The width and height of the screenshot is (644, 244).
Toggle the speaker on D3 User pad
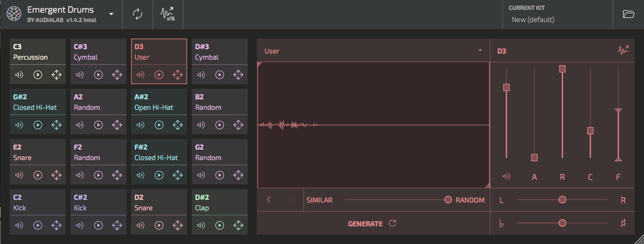pos(141,75)
